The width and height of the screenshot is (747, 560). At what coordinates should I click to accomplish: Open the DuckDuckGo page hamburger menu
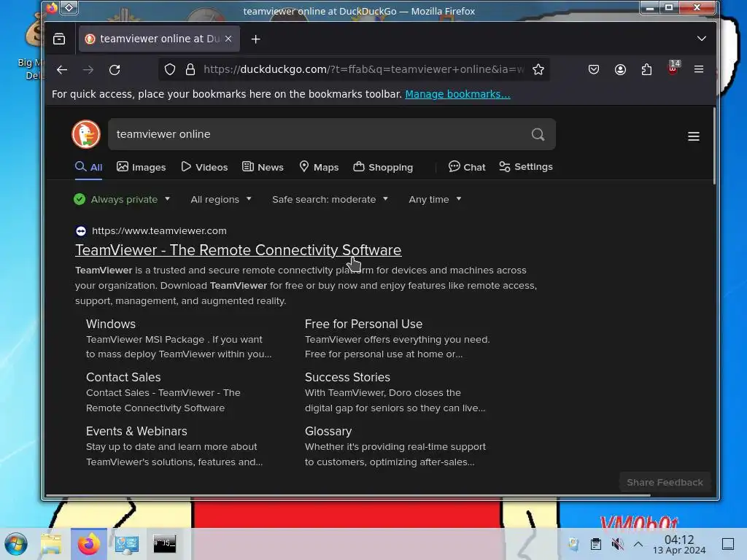[x=694, y=136]
